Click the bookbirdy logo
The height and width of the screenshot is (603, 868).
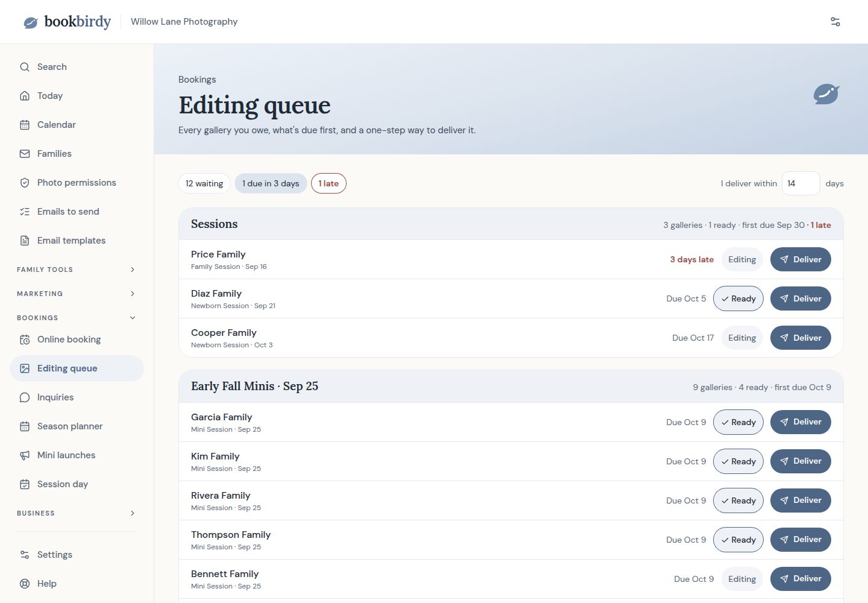click(67, 22)
